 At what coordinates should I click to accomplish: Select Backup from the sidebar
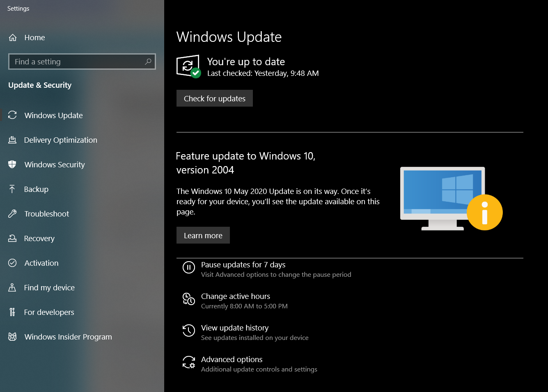pos(36,189)
